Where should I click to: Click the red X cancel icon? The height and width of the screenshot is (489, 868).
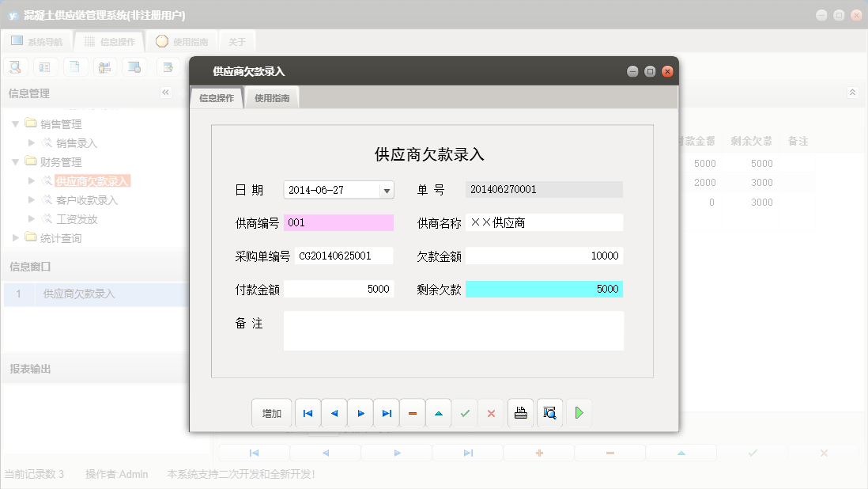(x=491, y=412)
